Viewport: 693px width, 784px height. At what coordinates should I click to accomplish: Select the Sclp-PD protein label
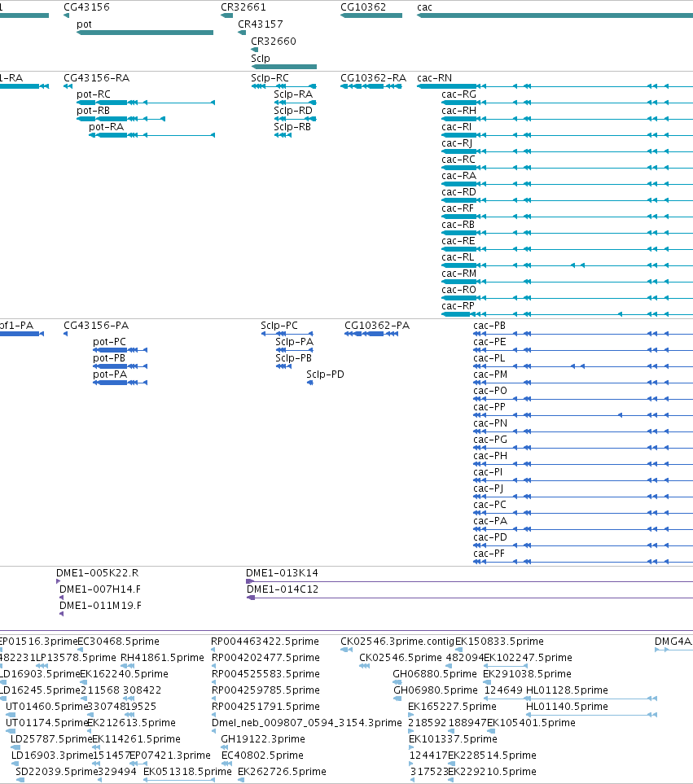[325, 374]
